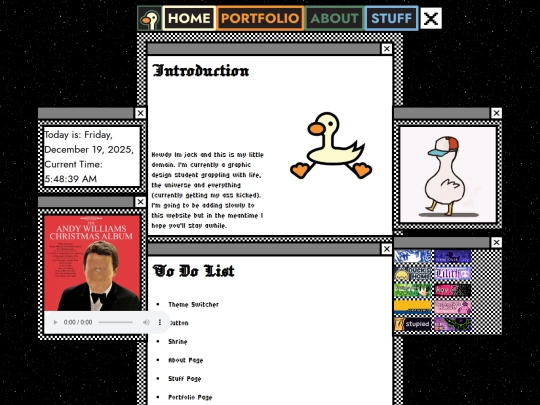The width and height of the screenshot is (540, 405).
Task: Click the 'Howdy Im jock' intro paragraph
Action: (x=207, y=190)
